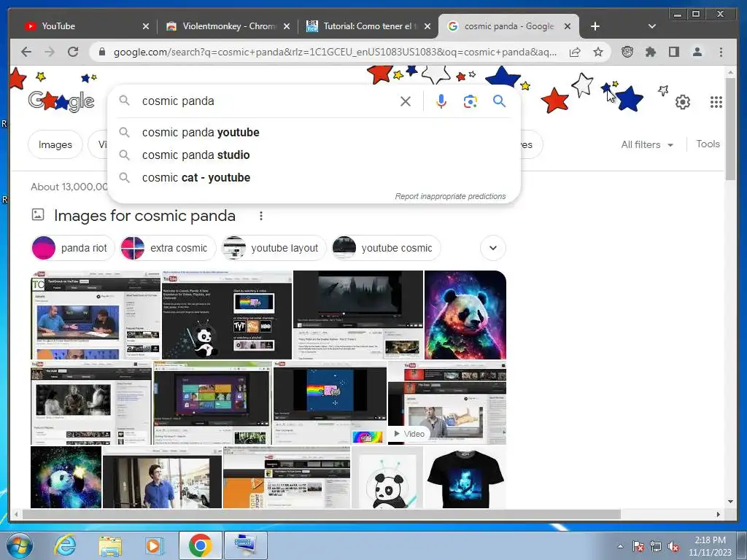Screen dimensions: 747x560
Task: Open Google quick settings gear
Action: [x=683, y=102]
